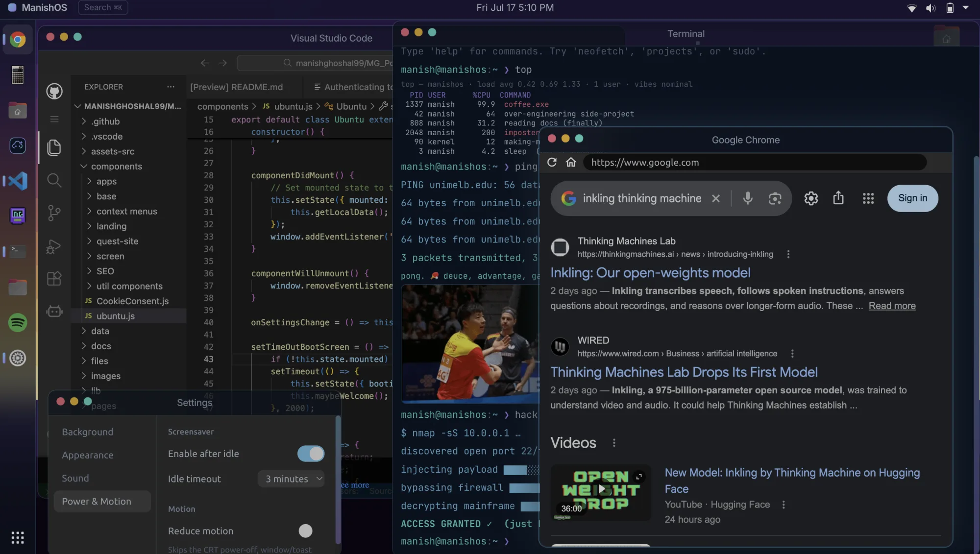Select Power & Motion settings
Viewport: 980px width, 554px height.
coord(102,502)
